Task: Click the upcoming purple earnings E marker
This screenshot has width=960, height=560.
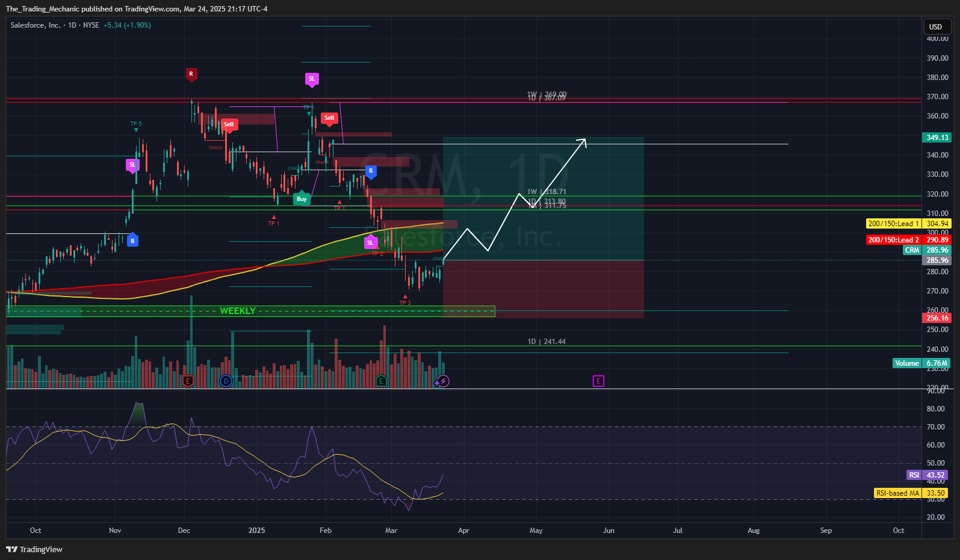Action: [x=598, y=381]
